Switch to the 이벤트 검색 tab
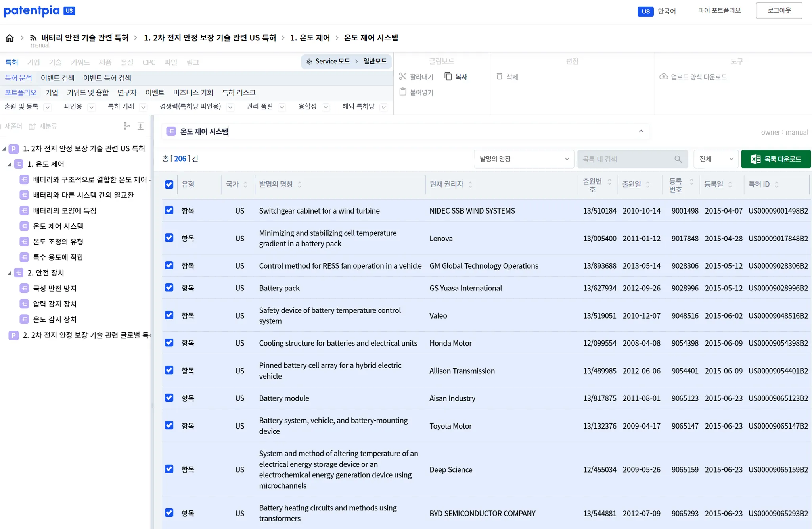812x529 pixels. click(57, 78)
